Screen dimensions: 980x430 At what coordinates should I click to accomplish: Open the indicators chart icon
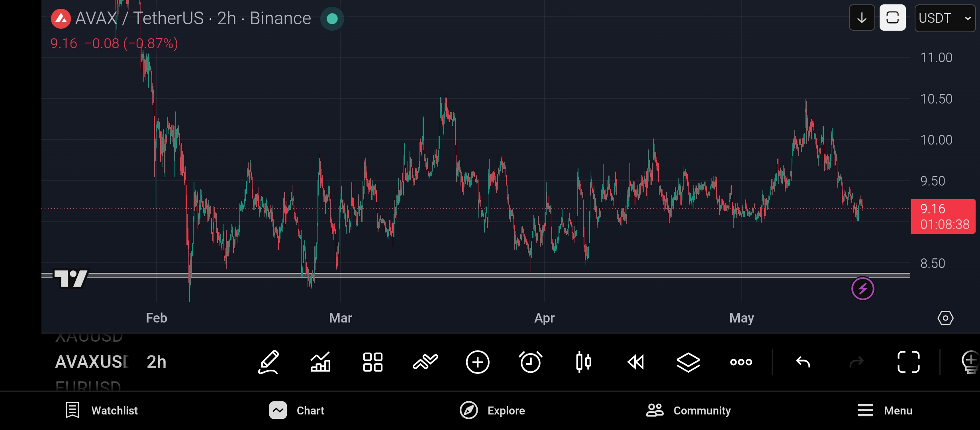[321, 362]
